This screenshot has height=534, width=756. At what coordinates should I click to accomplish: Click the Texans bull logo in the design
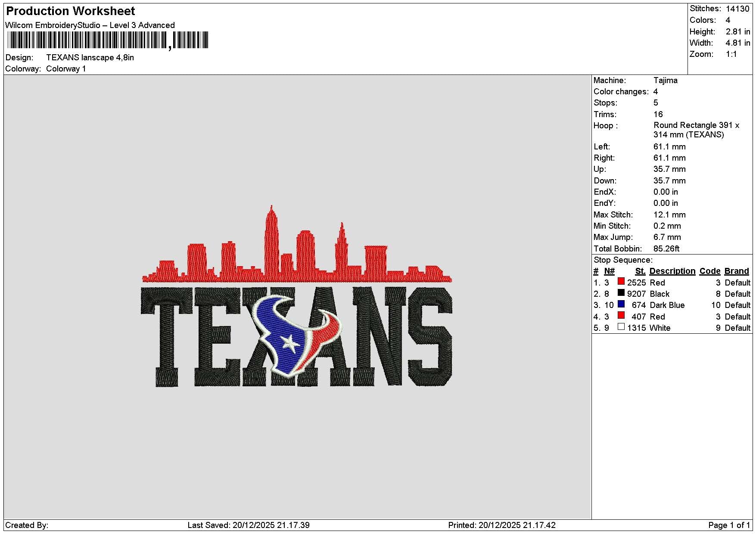tap(296, 336)
